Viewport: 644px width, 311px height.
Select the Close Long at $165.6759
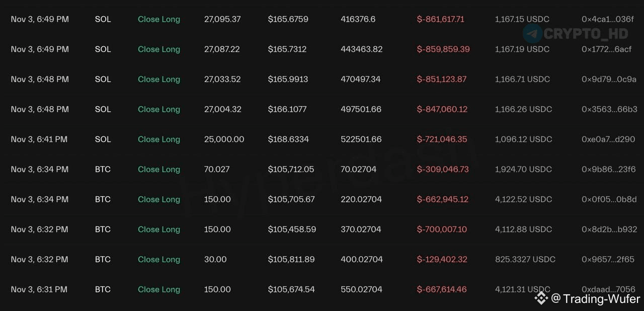159,19
